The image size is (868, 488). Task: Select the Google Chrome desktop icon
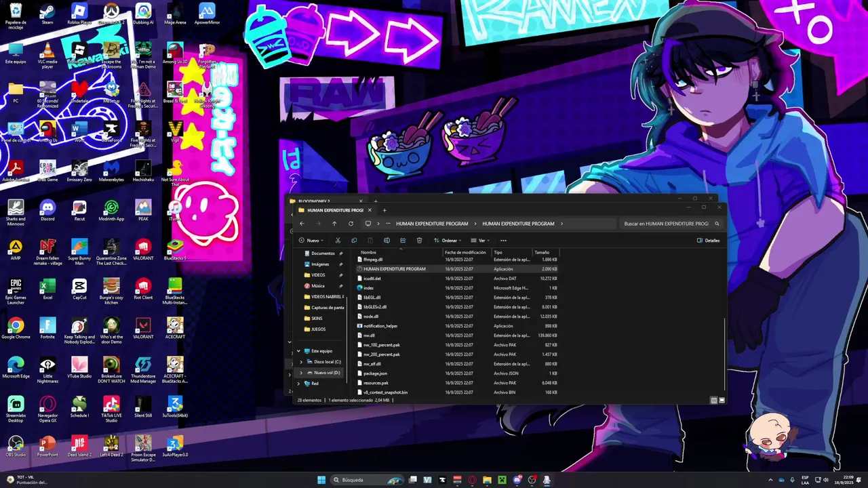click(x=16, y=329)
